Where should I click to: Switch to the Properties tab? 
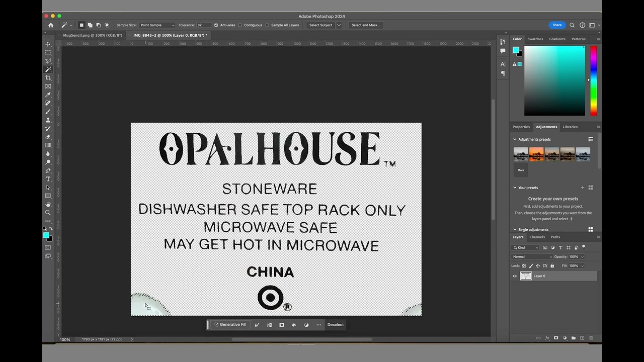521,127
